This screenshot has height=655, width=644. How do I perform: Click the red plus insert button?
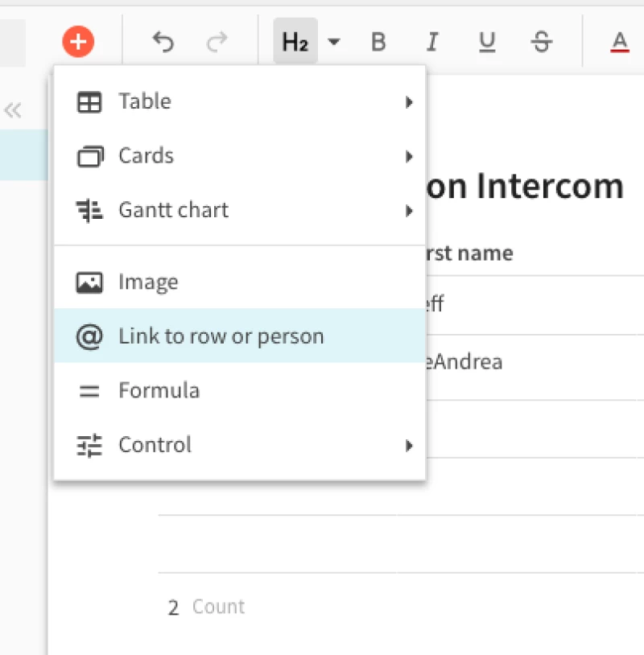(x=78, y=41)
